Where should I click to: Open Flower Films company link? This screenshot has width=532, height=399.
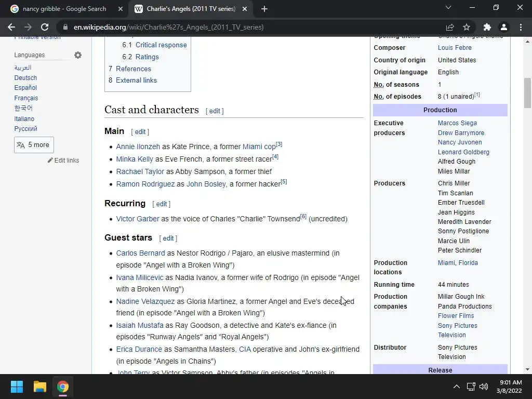click(456, 315)
